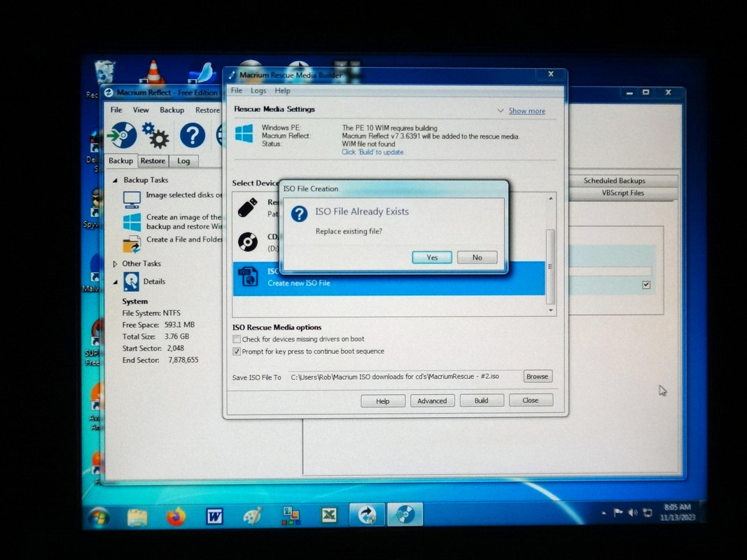Click scroll down arrow in device list

click(551, 311)
